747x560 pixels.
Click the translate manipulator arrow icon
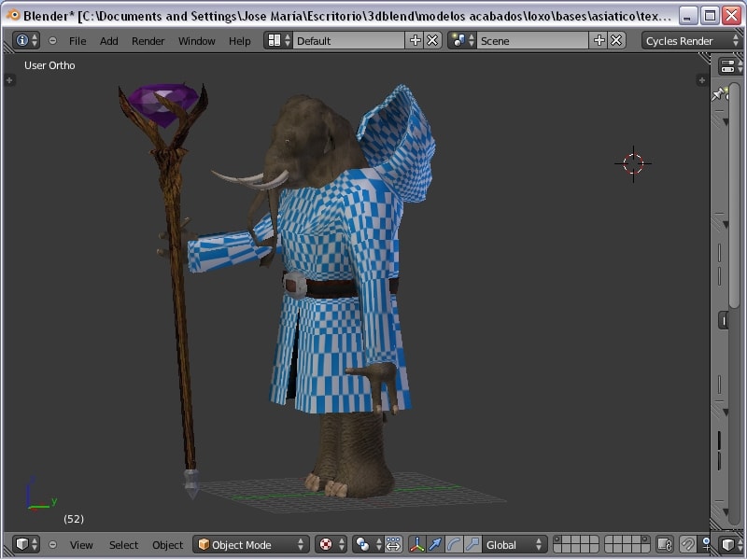point(434,544)
